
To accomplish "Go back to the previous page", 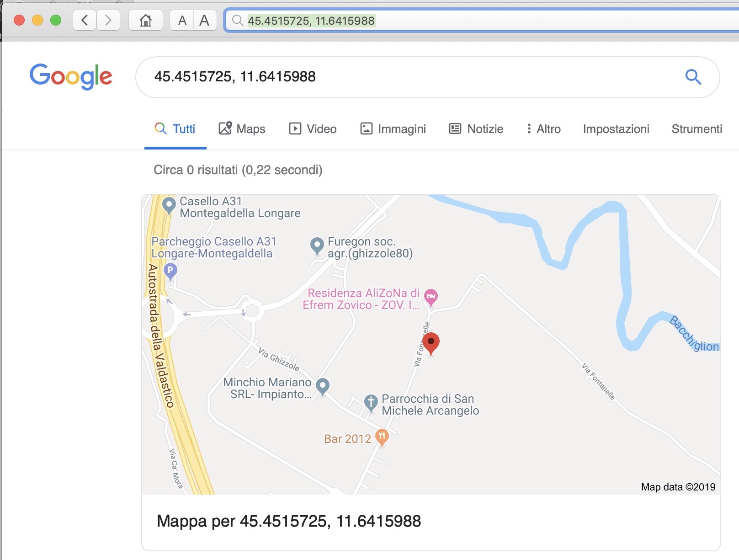I will [85, 20].
